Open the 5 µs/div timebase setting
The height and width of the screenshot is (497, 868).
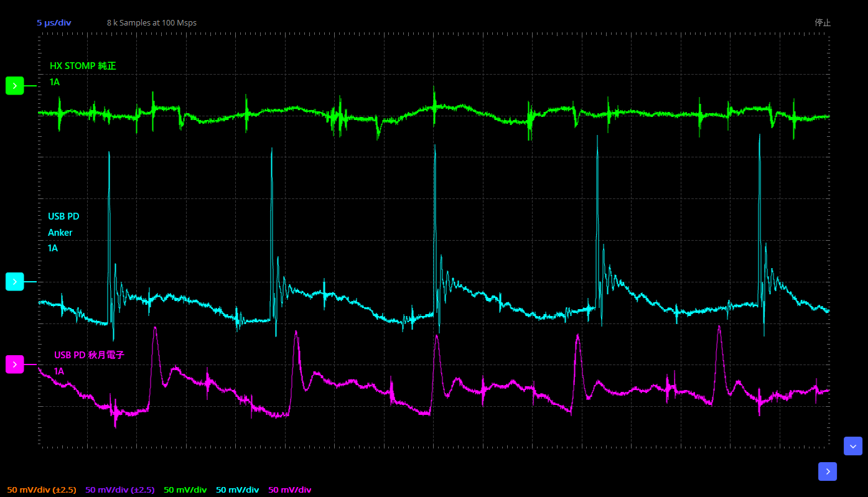pos(54,23)
